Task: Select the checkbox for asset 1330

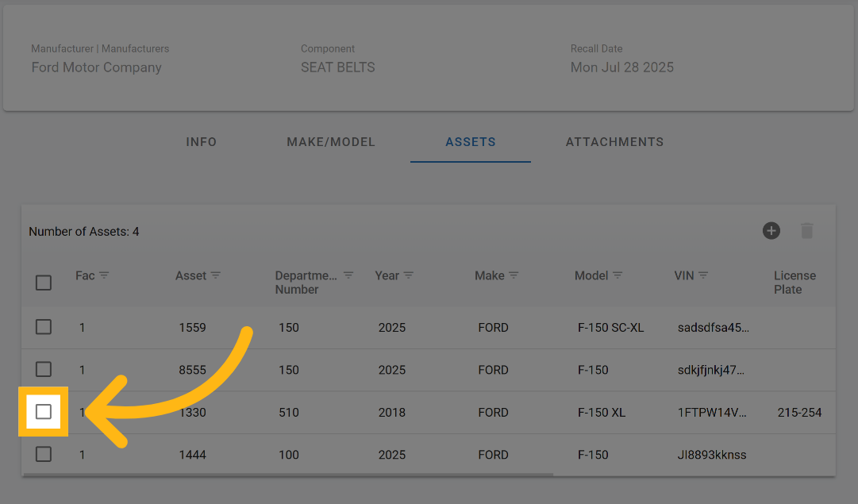Action: point(44,412)
